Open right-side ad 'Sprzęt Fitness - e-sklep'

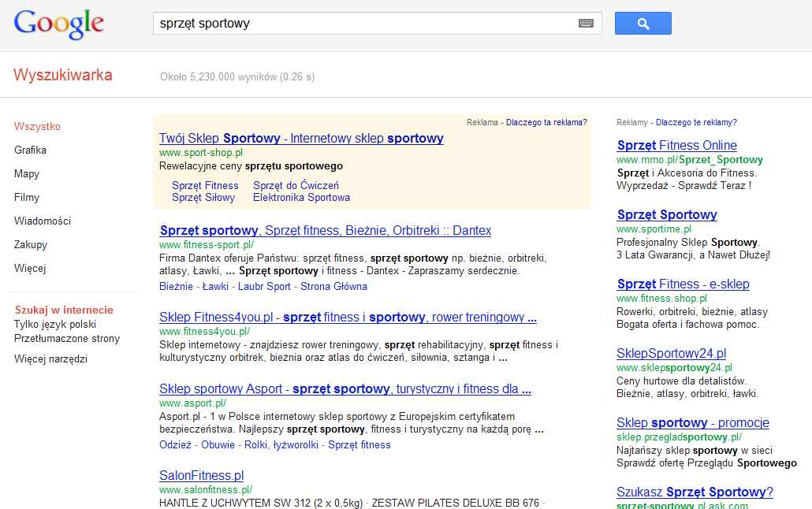[683, 284]
